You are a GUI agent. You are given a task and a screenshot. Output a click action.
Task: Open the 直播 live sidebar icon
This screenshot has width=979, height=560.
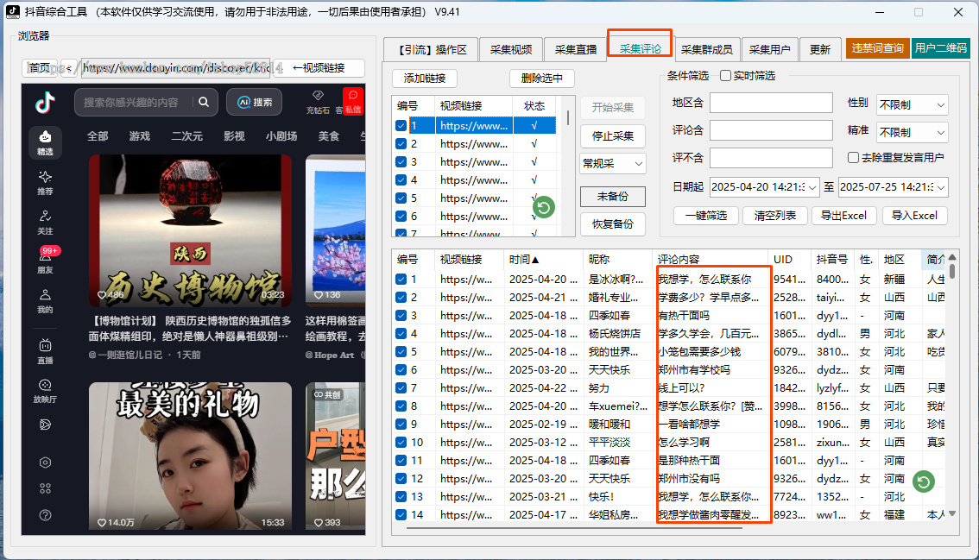point(45,351)
